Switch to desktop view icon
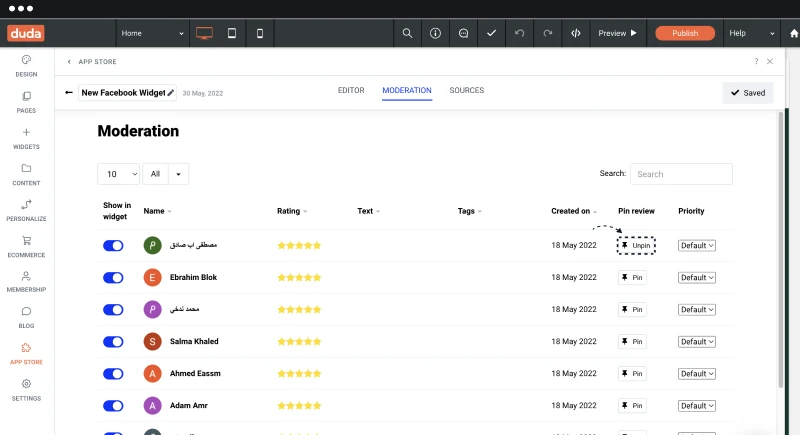 click(x=204, y=33)
